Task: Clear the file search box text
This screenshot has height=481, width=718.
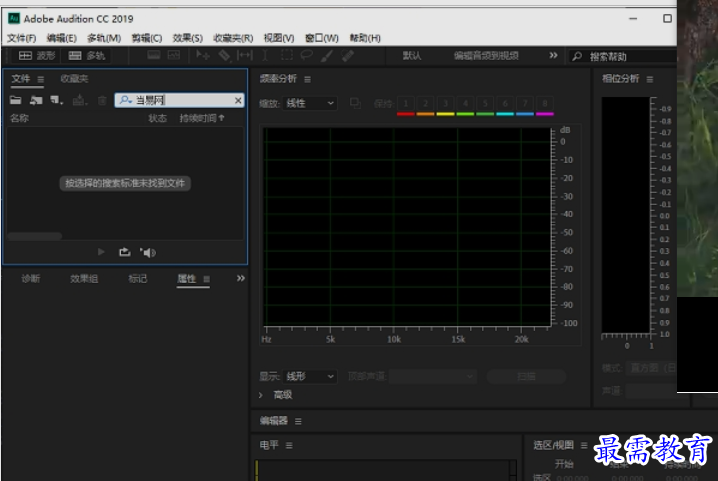Action: [238, 100]
